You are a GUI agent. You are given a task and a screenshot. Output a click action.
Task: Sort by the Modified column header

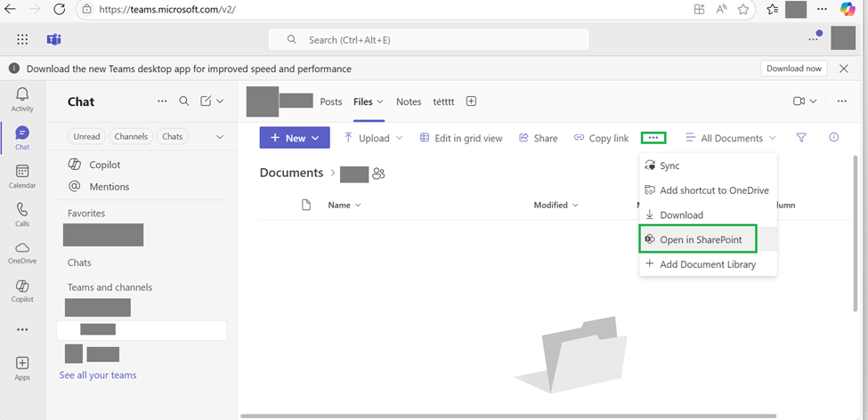point(556,205)
